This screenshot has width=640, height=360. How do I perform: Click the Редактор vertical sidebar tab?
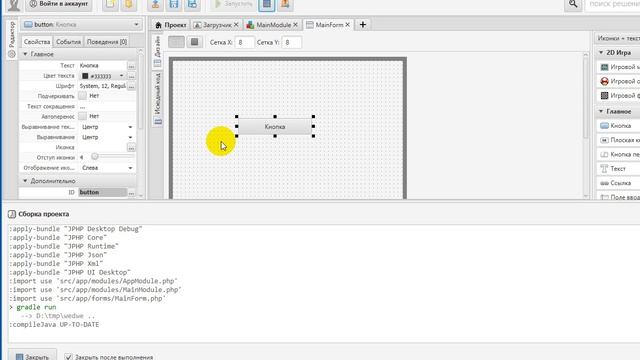pyautogui.click(x=12, y=40)
